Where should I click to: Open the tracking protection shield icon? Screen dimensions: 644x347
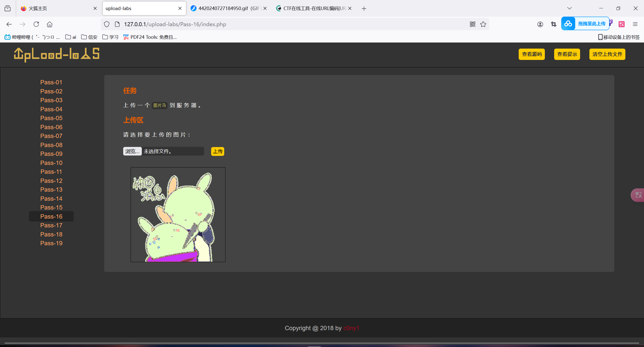coord(107,24)
